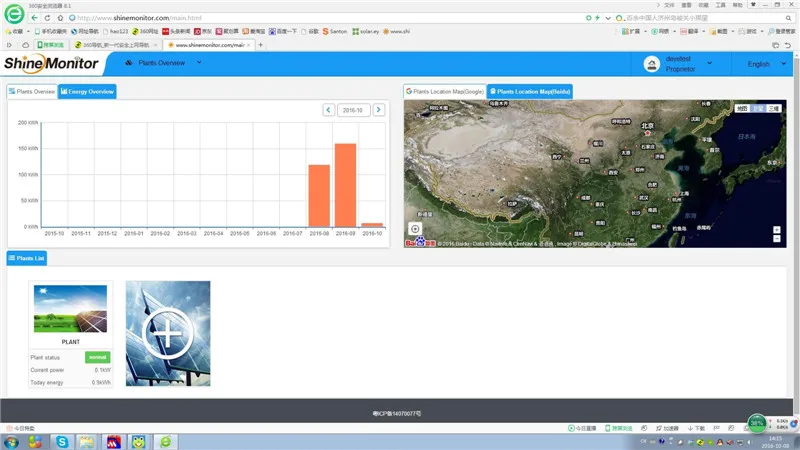
Task: Go to previous month in chart
Action: 329,110
